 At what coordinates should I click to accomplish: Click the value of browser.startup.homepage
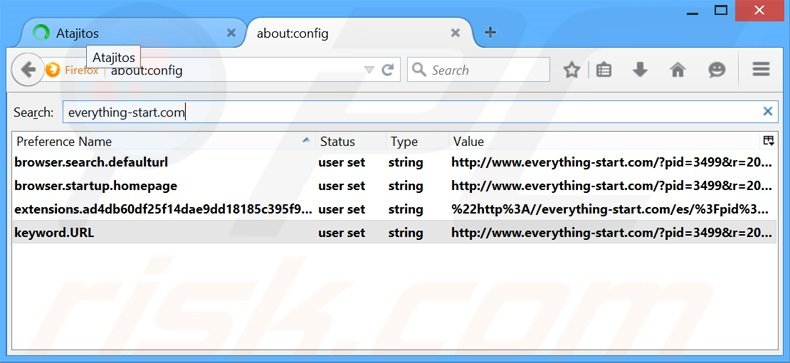coord(611,186)
